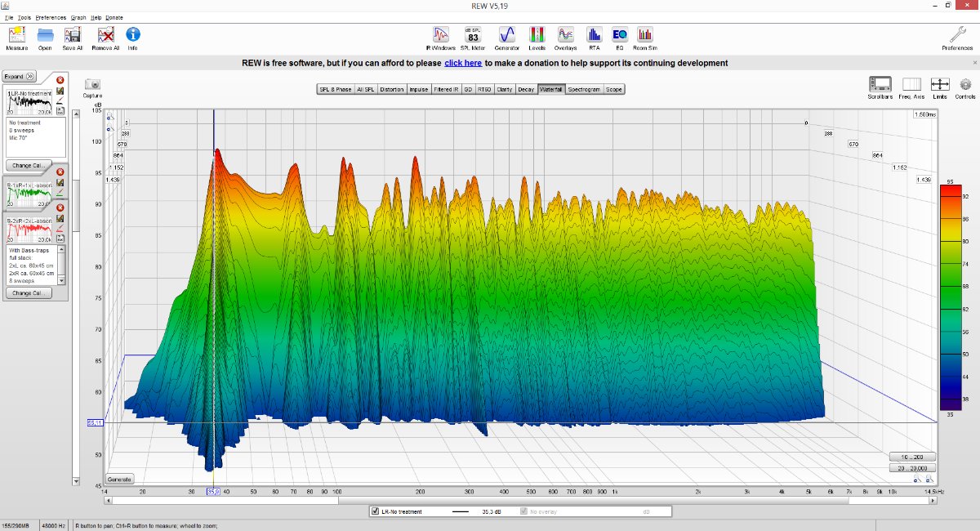Open the Preferences menu

pyautogui.click(x=51, y=17)
